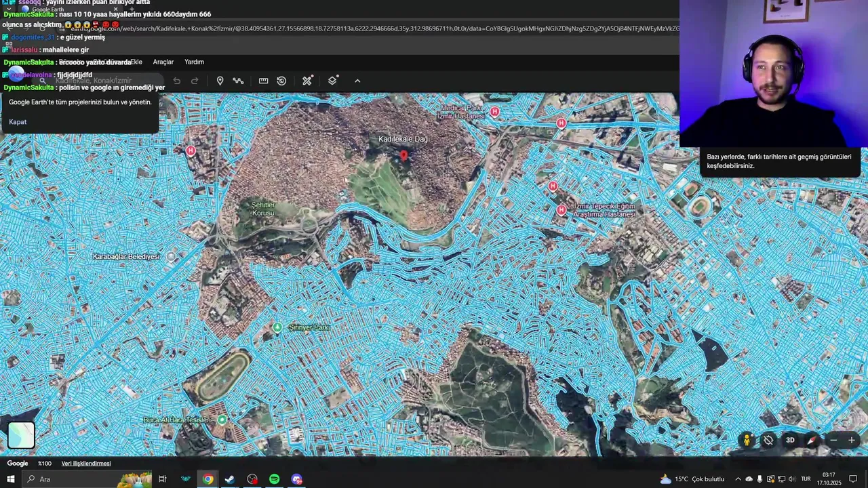Click the satellite data layers icon
The width and height of the screenshot is (868, 488).
(307, 81)
